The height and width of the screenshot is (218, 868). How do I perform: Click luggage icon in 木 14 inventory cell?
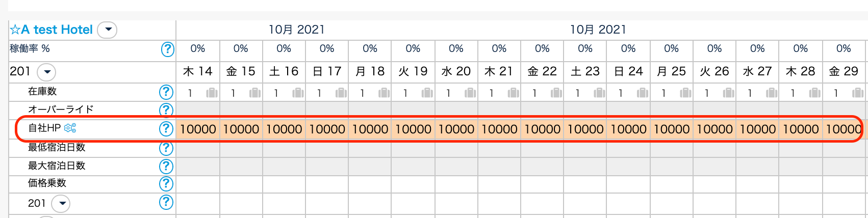[212, 93]
